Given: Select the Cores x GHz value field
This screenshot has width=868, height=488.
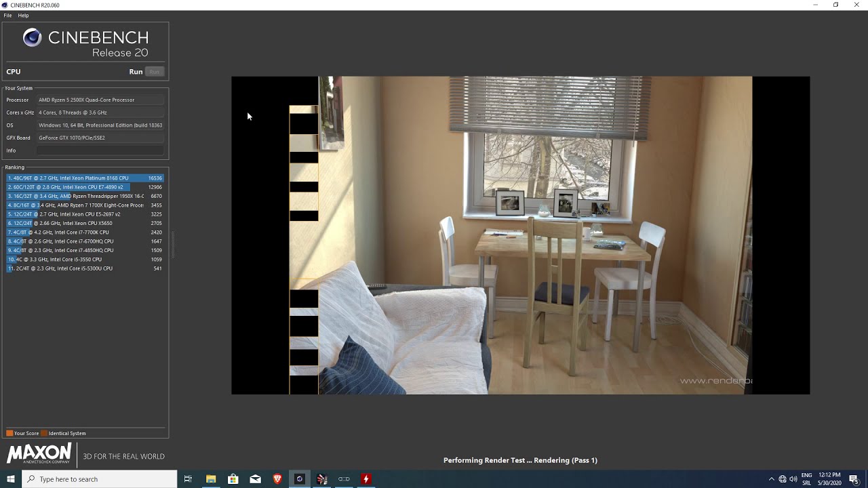Looking at the screenshot, I should point(100,113).
